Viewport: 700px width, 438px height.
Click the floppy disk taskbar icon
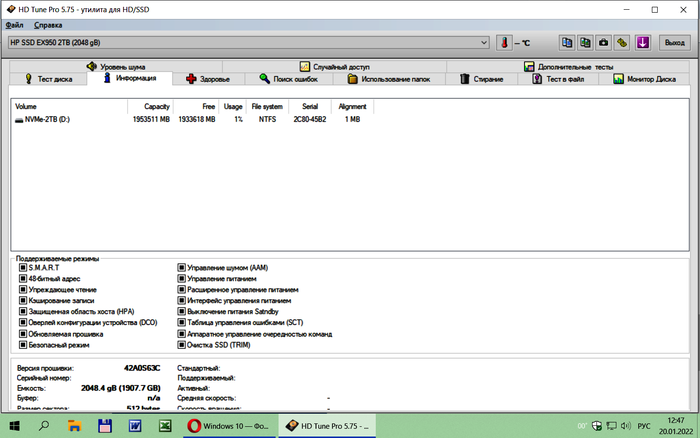pos(105,426)
